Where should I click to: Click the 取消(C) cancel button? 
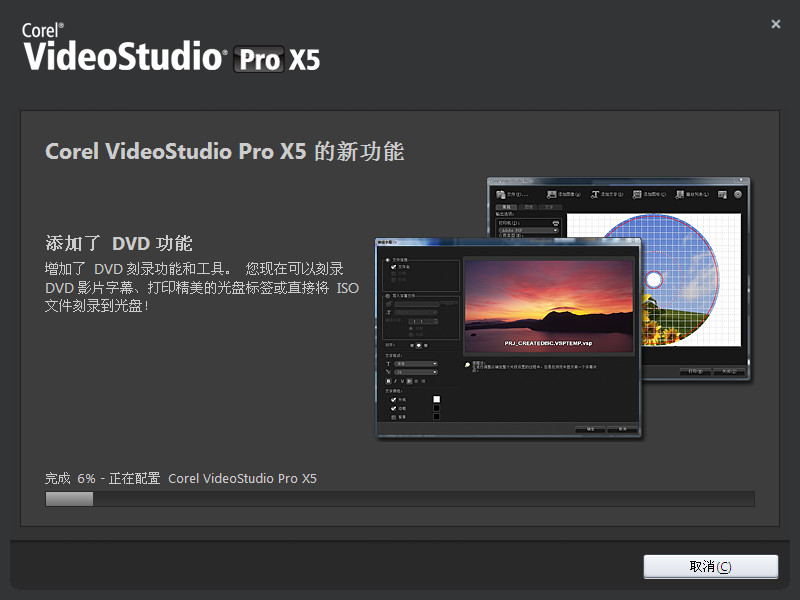coord(710,566)
